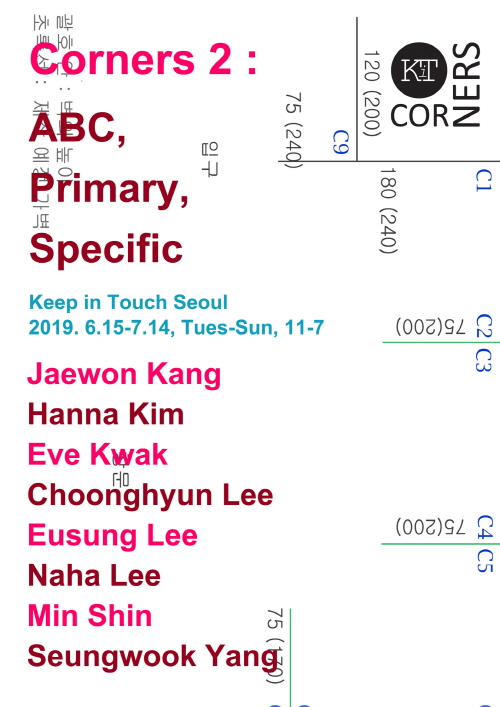Select artist name Hanna Kim
This screenshot has width=500, height=707.
pos(106,414)
